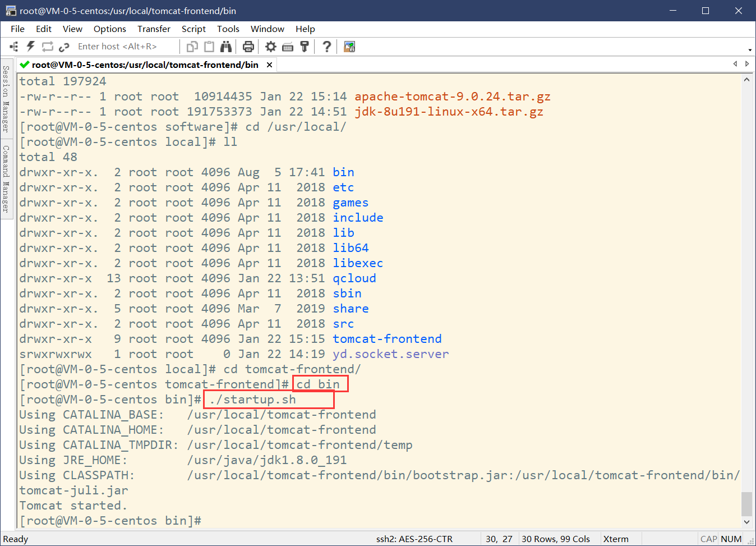Image resolution: width=756 pixels, height=546 pixels.
Task: Click the sbin directory name
Action: pyautogui.click(x=347, y=293)
